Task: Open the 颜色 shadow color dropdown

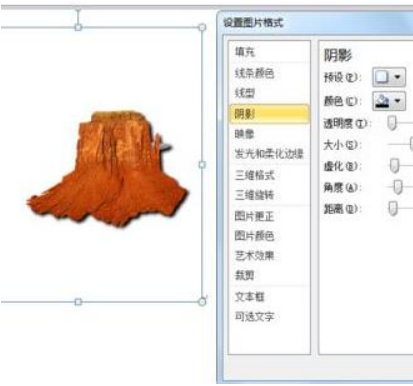Action: point(389,101)
